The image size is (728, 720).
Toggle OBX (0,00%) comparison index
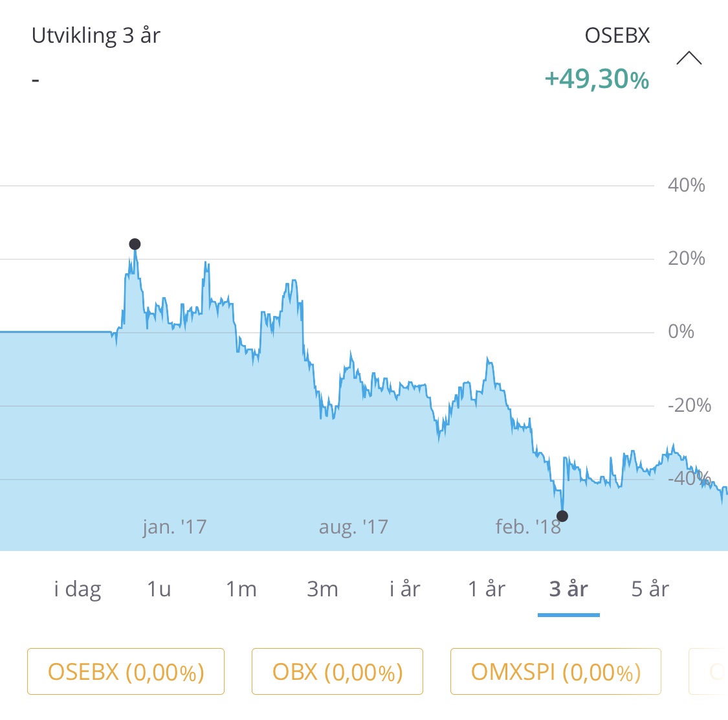coord(338,671)
